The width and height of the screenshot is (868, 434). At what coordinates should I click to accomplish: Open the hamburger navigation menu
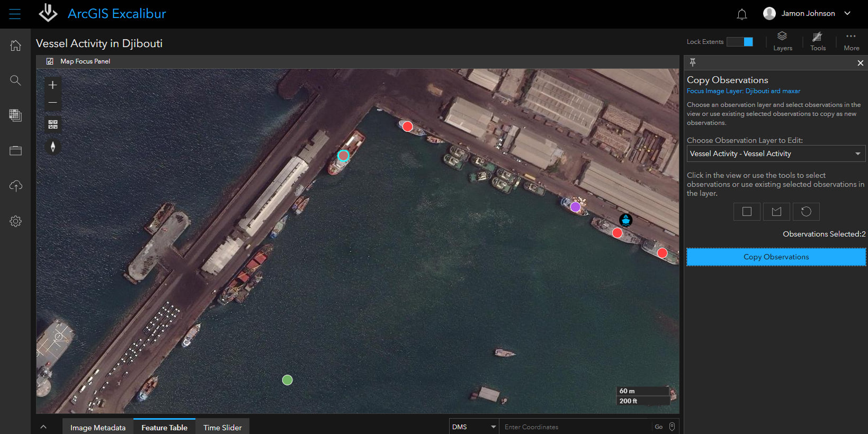click(15, 14)
